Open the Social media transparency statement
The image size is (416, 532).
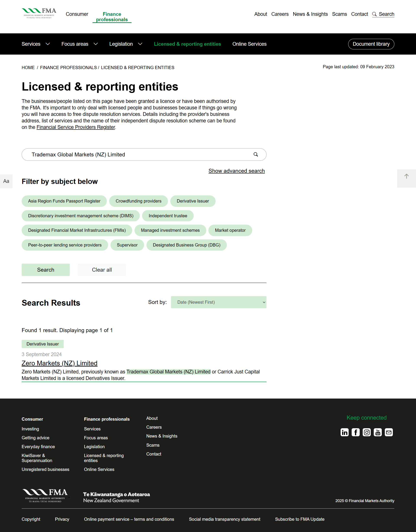224,519
